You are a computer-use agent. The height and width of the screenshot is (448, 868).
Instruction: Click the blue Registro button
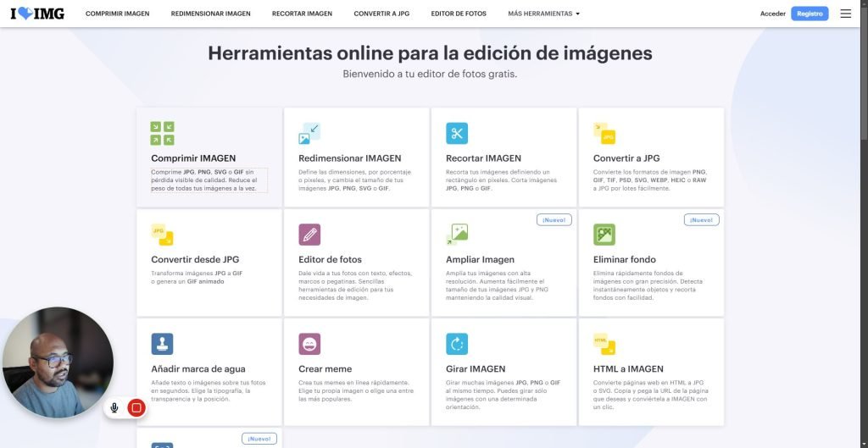pos(810,14)
